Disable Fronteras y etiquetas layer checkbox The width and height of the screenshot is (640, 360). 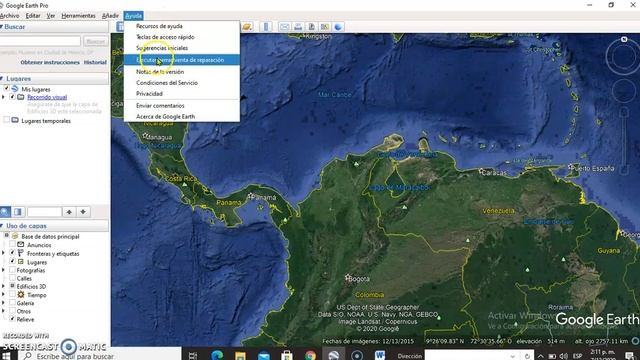tap(12, 253)
